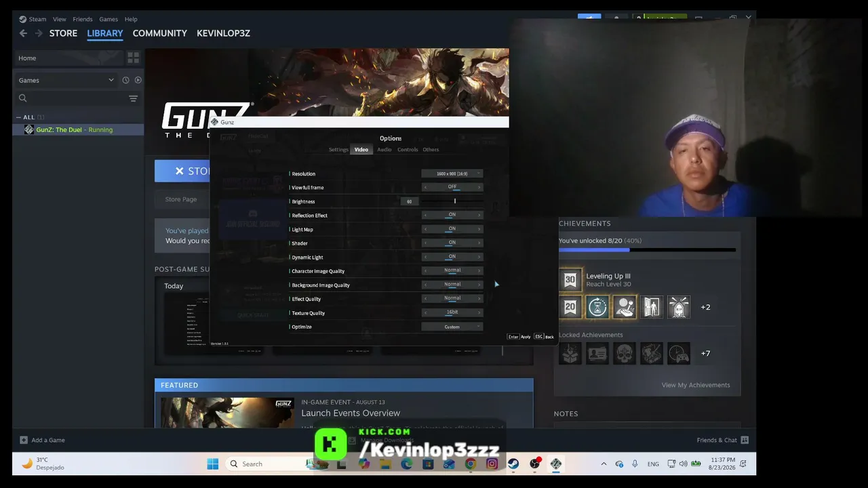Screen dimensions: 868x488
Task: Open the Leveling Up III level 30 badge
Action: tap(570, 279)
